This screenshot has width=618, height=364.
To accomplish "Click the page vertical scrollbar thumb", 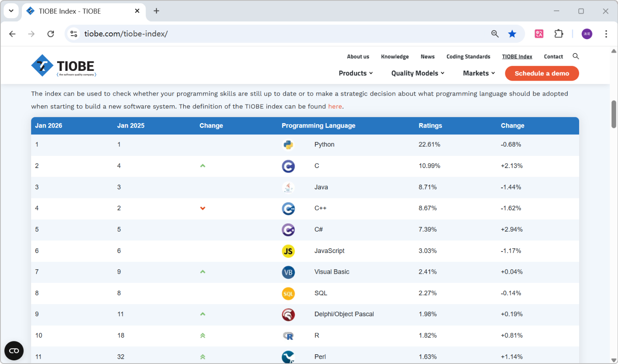I will [614, 114].
